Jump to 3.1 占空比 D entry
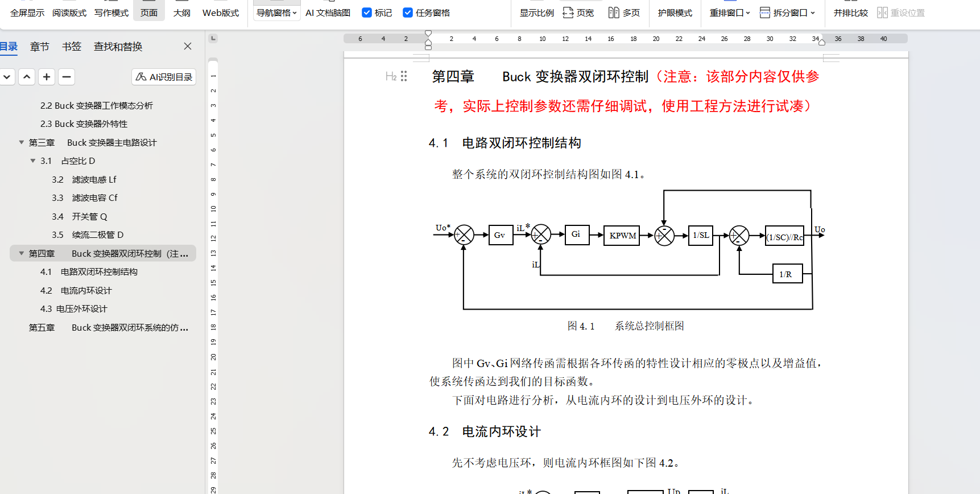 68,161
